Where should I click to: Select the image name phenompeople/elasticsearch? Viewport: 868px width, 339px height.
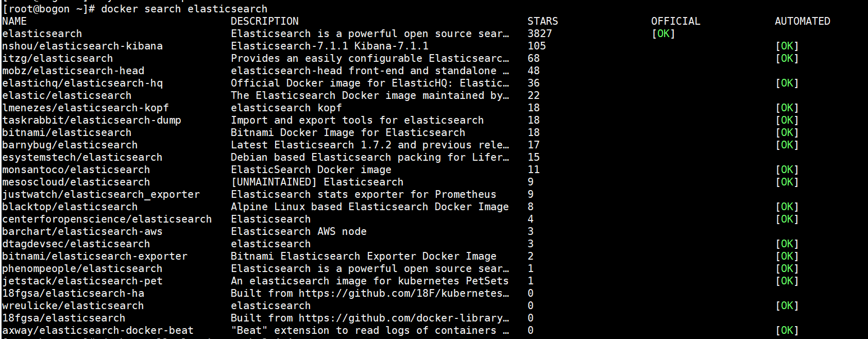coord(82,268)
